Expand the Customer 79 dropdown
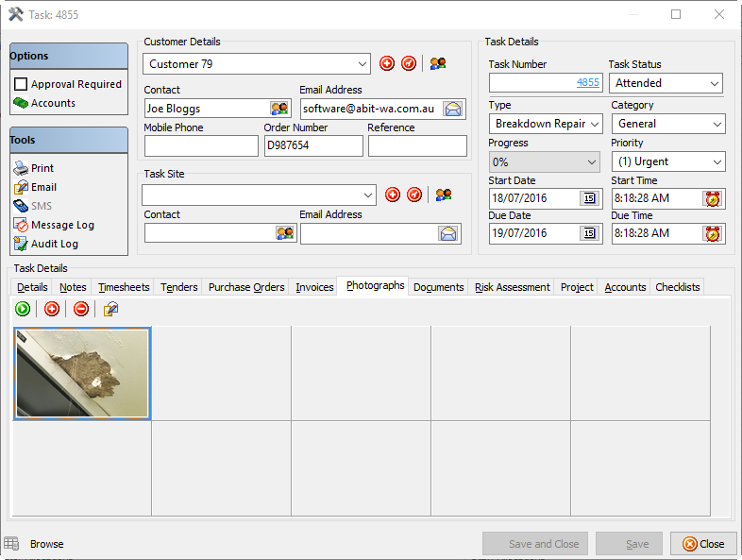Screen dimensions: 742x560 pyautogui.click(x=363, y=64)
